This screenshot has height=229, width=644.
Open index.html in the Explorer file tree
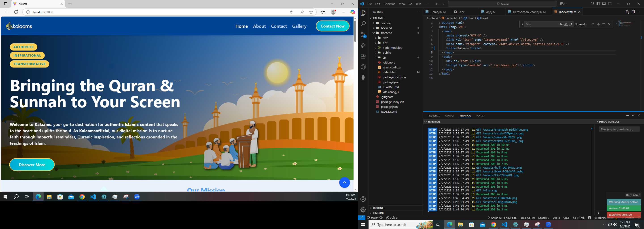point(389,72)
